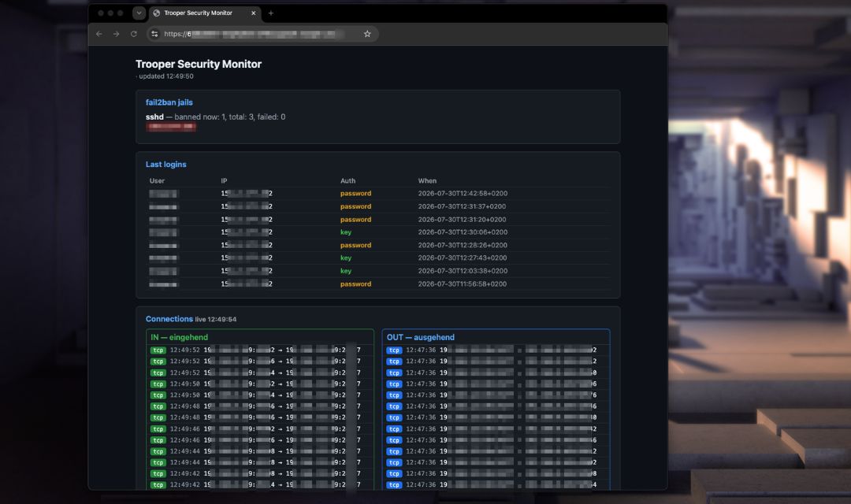This screenshot has width=851, height=504.
Task: Open the Connections heading
Action: pyautogui.click(x=169, y=319)
